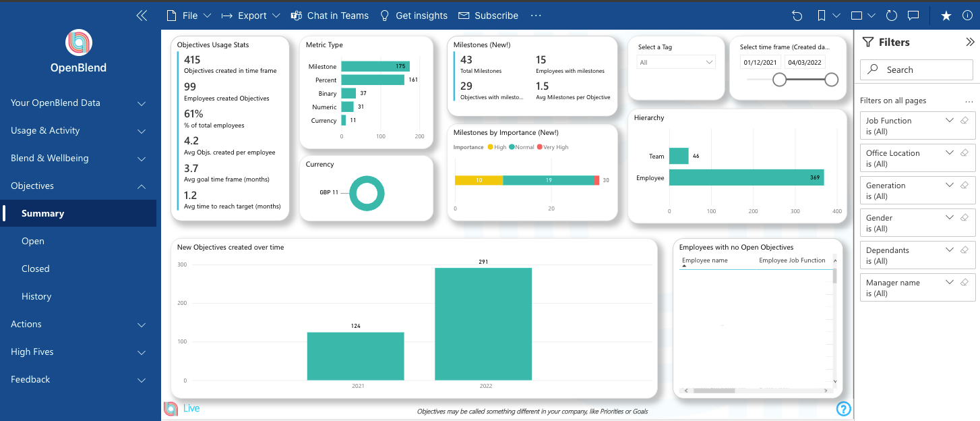Click the GBP currency donut chart
The image size is (980, 421).
pyautogui.click(x=367, y=193)
